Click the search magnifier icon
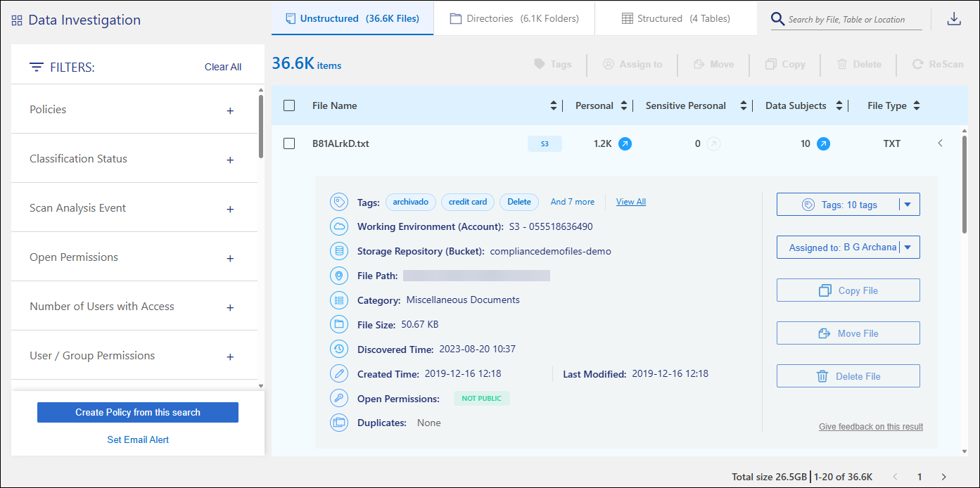980x488 pixels. (777, 19)
